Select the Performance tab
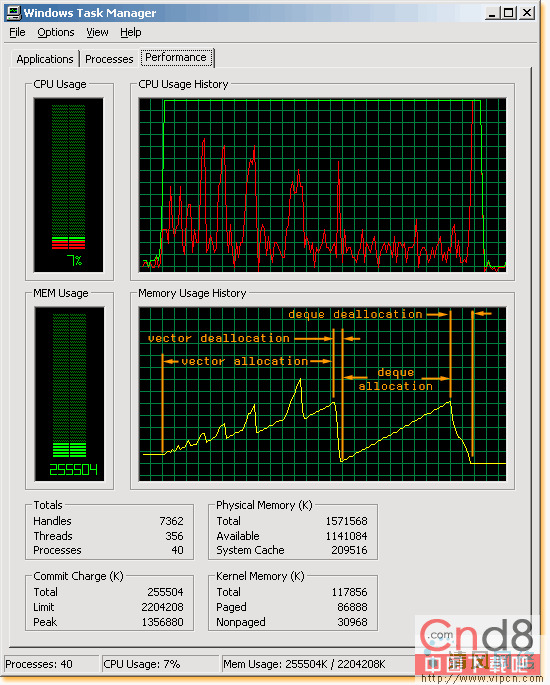This screenshot has width=550, height=685. tap(176, 58)
